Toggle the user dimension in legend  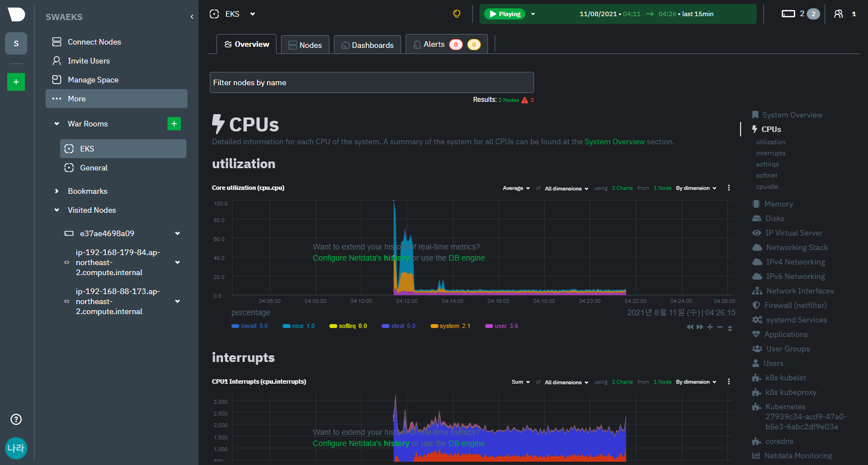(x=502, y=326)
